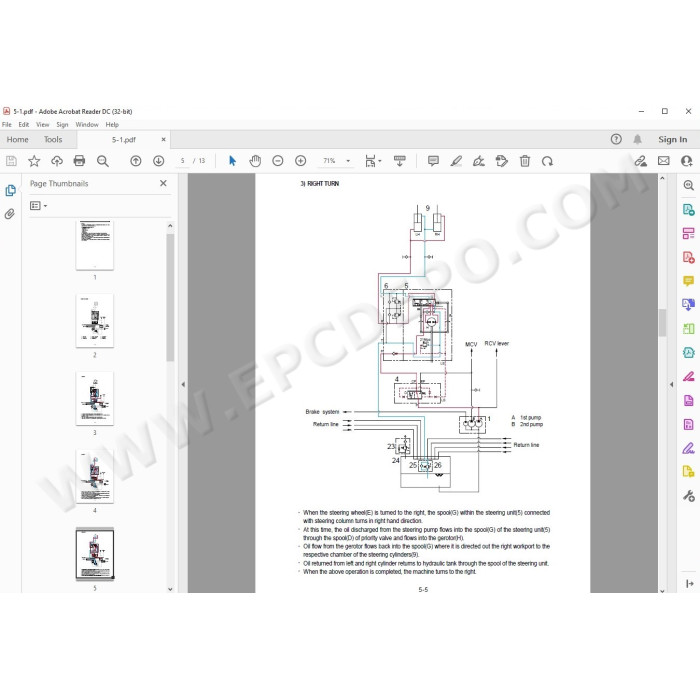Choose the selection arrow tool
Viewport: 700px width, 700px height.
tap(232, 161)
